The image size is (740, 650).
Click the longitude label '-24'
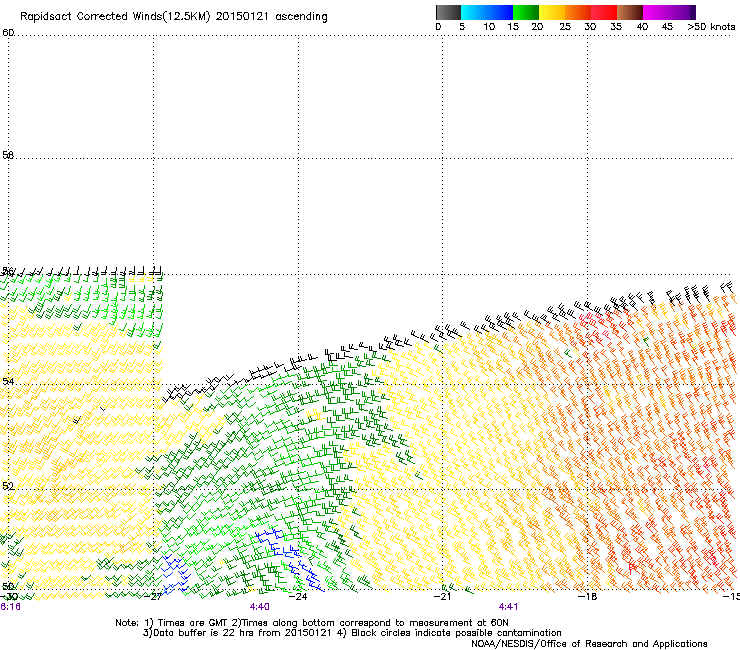tap(298, 597)
